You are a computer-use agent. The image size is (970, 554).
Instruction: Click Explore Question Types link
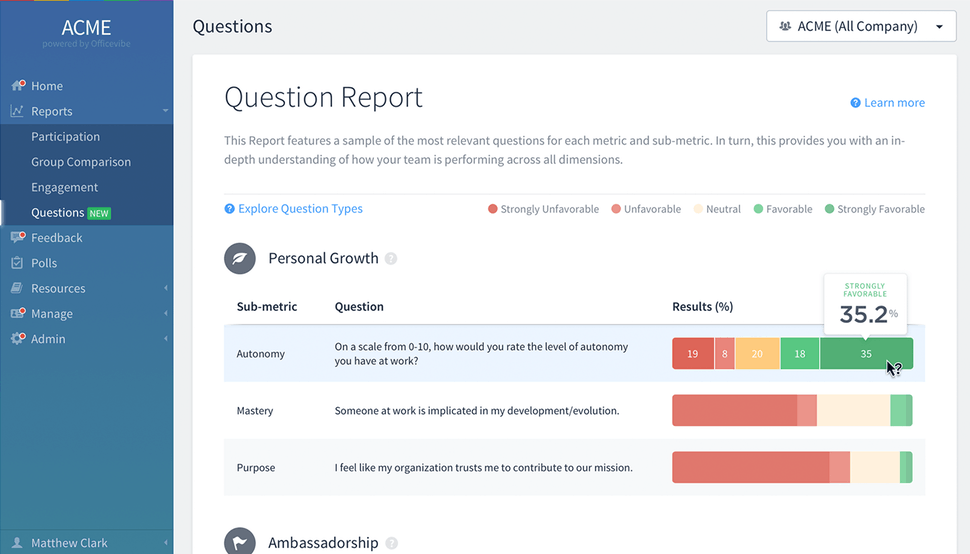tap(300, 209)
